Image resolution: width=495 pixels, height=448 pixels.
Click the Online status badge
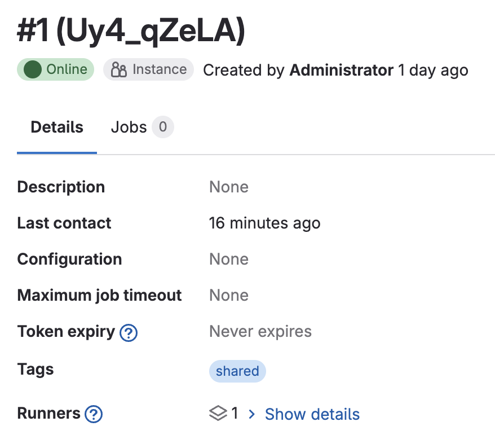click(x=55, y=69)
